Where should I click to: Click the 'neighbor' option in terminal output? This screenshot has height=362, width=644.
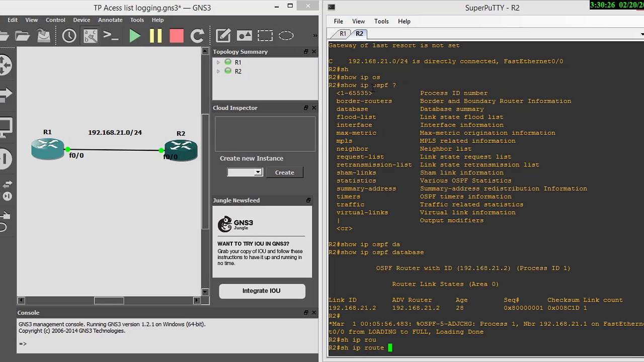(352, 149)
